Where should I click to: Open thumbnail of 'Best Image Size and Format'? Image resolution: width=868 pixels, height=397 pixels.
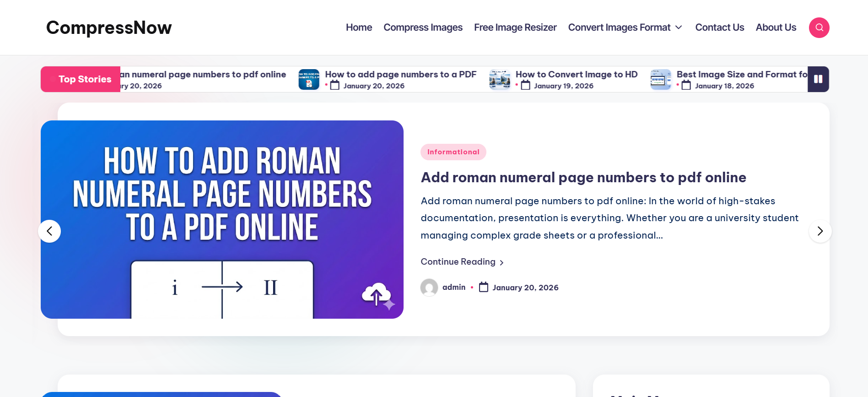pyautogui.click(x=661, y=80)
